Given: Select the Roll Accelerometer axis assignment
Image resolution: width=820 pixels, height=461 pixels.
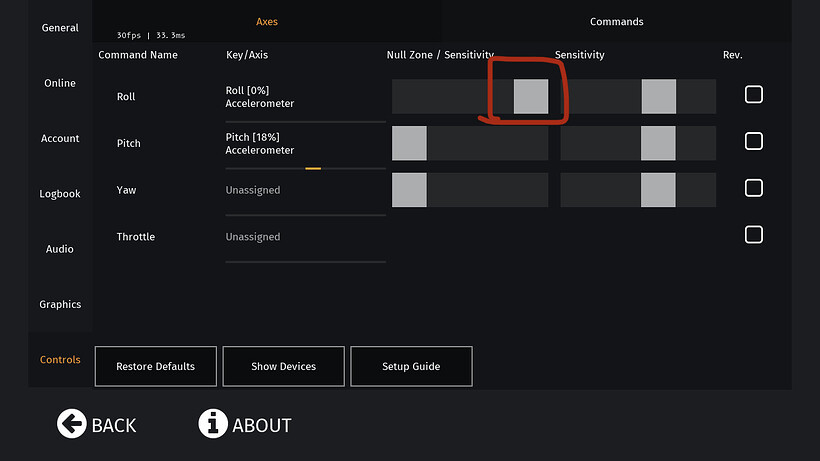Looking at the screenshot, I should (x=305, y=97).
